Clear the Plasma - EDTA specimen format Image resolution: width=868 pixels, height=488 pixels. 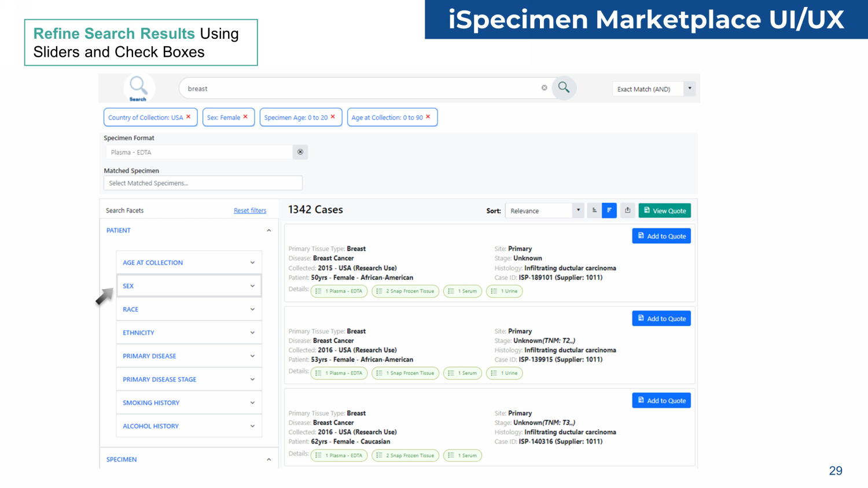[x=300, y=152]
